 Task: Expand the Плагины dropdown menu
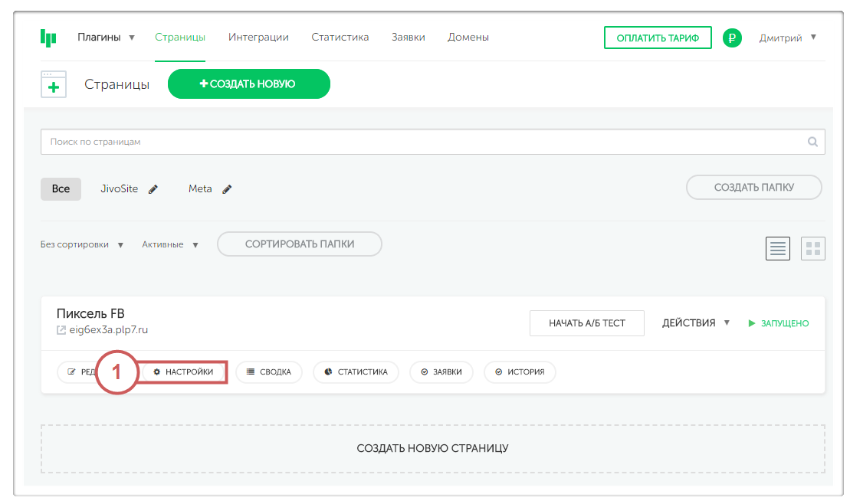pyautogui.click(x=106, y=38)
